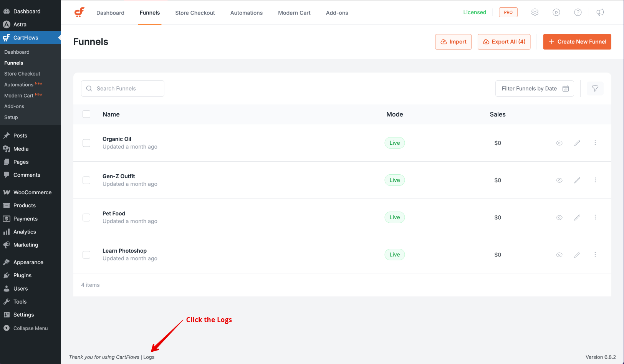Open Products in the sidebar
This screenshot has width=624, height=364.
pos(30,205)
